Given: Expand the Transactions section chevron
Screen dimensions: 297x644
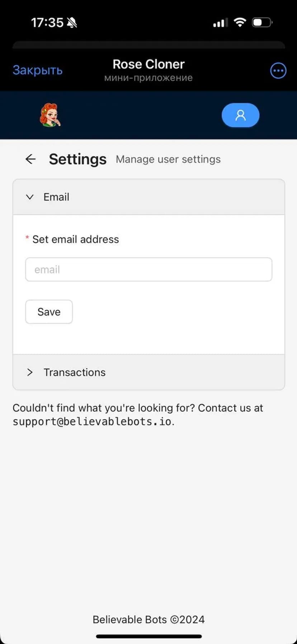Looking at the screenshot, I should (x=30, y=372).
